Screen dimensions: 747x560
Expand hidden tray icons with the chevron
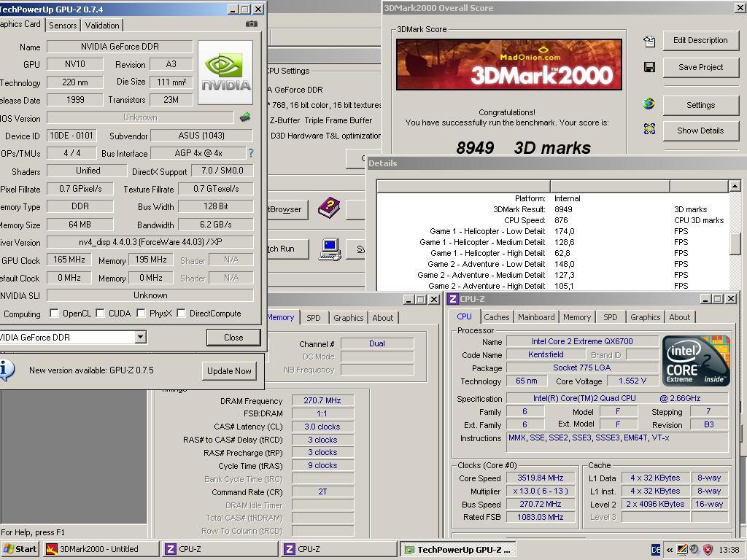pyautogui.click(x=670, y=550)
